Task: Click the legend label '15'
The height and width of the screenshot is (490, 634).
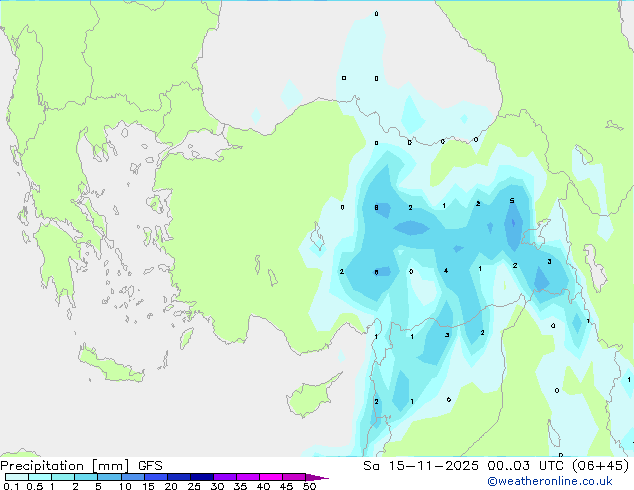Action: (x=148, y=486)
